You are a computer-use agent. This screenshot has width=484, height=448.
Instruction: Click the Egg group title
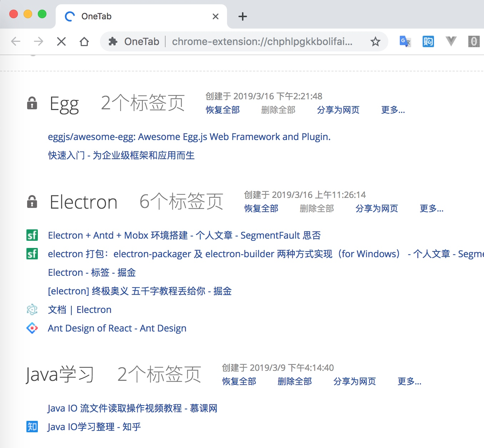click(x=64, y=104)
